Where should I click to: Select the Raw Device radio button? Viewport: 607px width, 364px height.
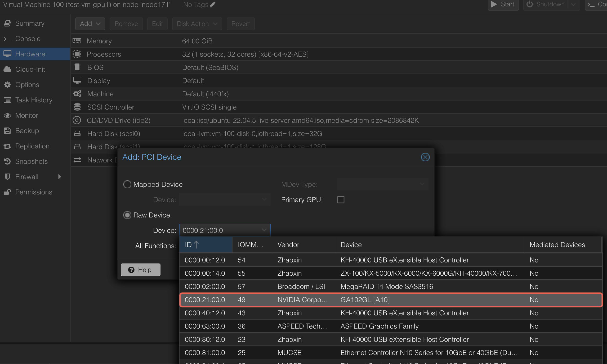click(x=127, y=215)
